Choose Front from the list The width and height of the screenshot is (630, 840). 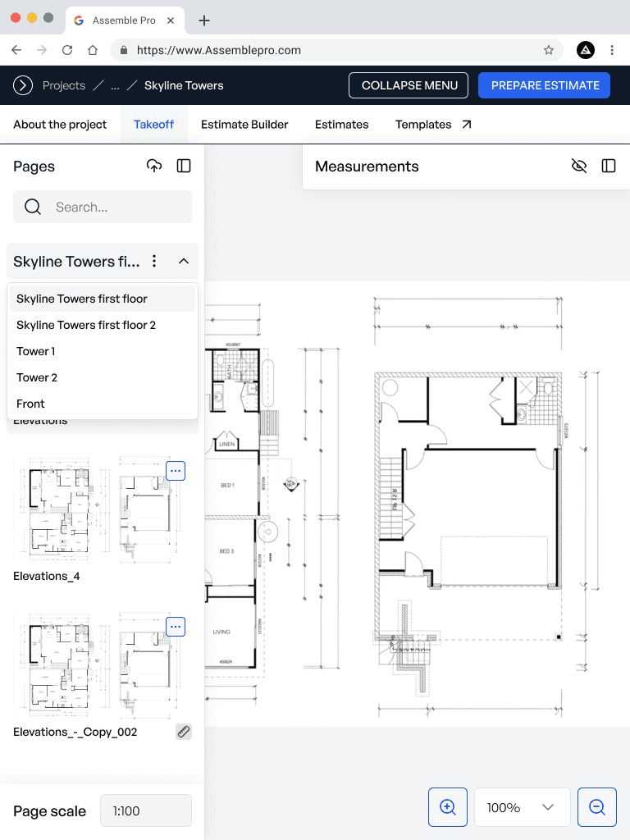[103, 404]
